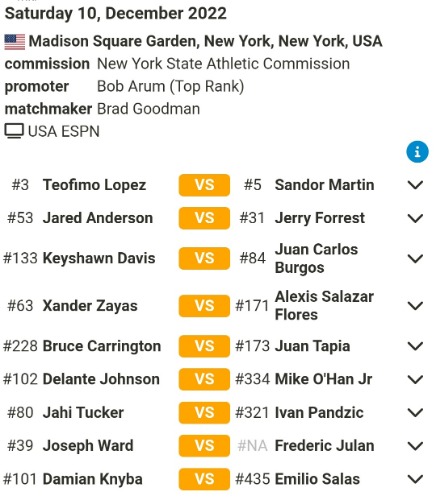Expand the Keyshawn Davis vs Burgos bout
Viewport: 436px width, 500px height.
415,258
